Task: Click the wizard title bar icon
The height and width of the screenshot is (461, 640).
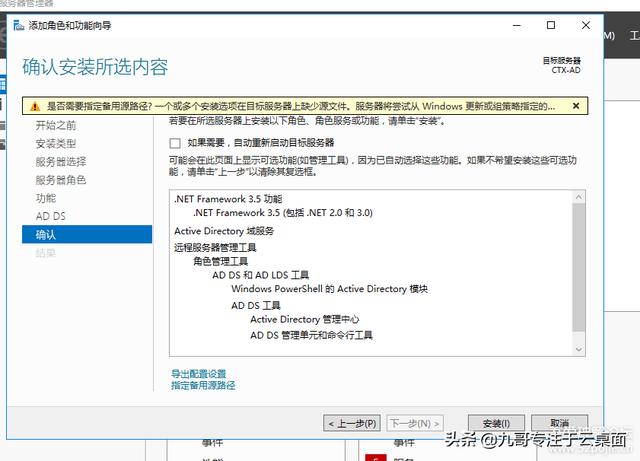Action: (19, 25)
